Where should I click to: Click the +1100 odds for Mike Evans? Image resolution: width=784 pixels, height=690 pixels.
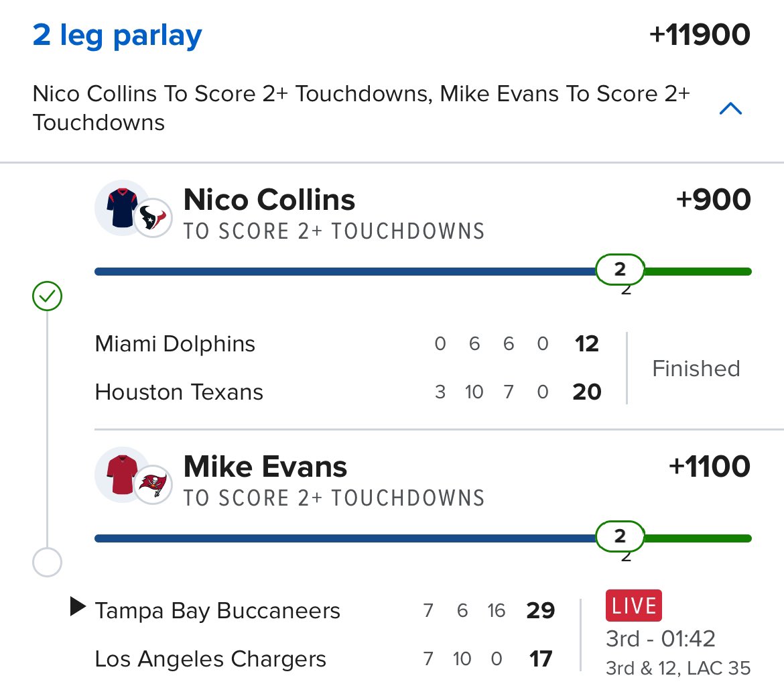(710, 467)
